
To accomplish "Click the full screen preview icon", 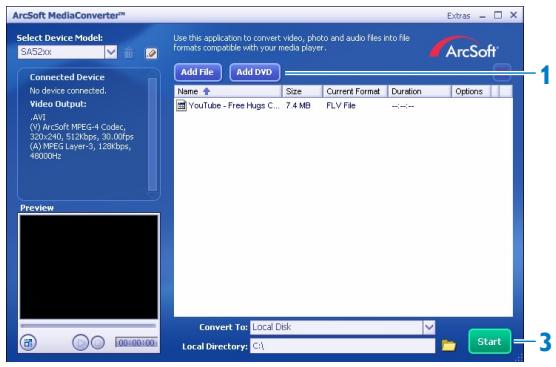I will point(28,343).
